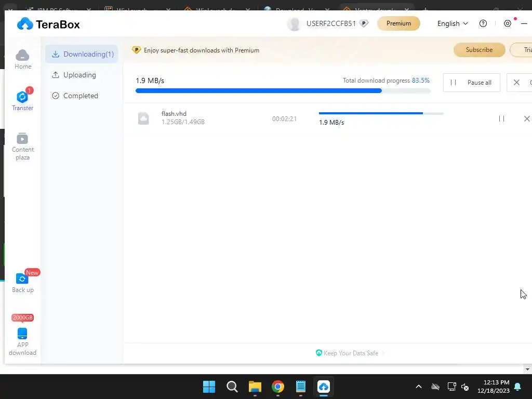
Task: Open Windows taskbar search
Action: click(232, 387)
